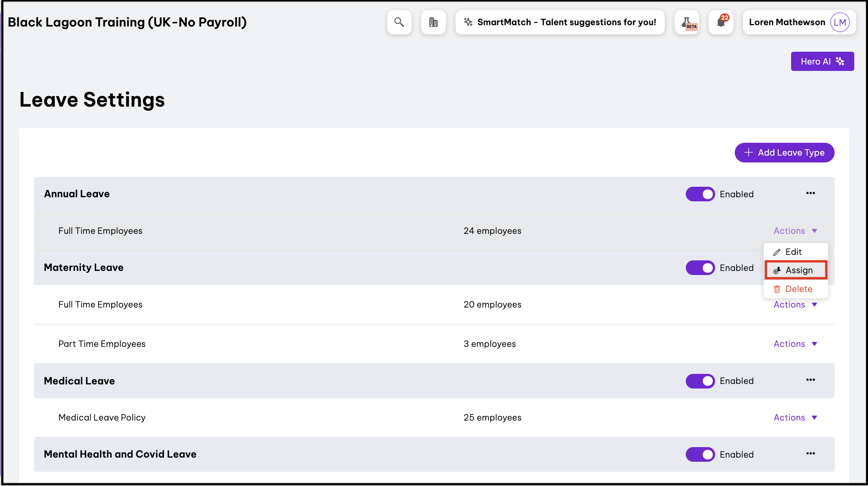Choose Edit in the actions menu
The height and width of the screenshot is (486, 868).
point(793,252)
